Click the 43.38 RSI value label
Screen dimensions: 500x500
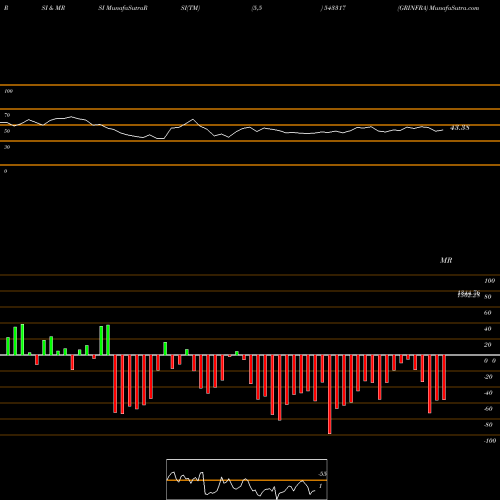(460, 128)
